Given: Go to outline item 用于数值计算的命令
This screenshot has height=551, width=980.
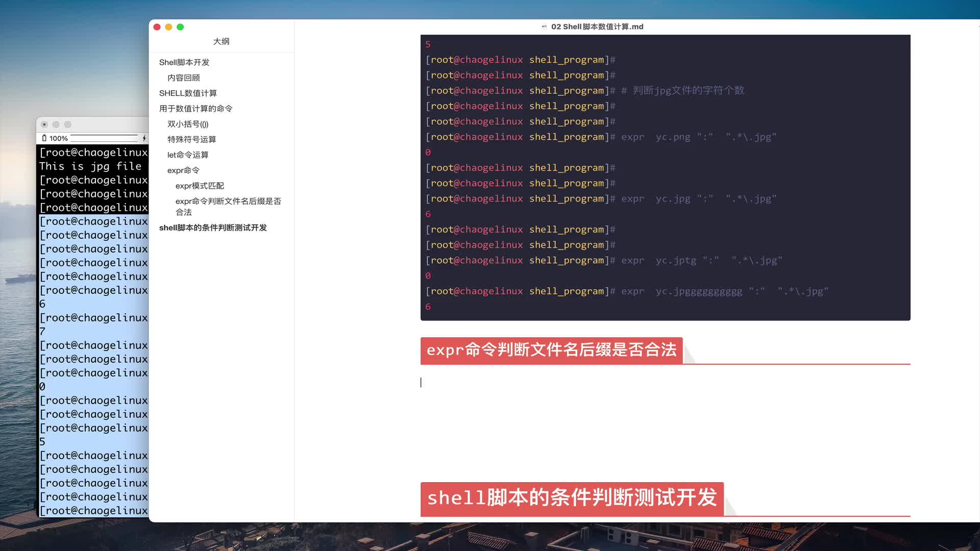Looking at the screenshot, I should tap(195, 108).
